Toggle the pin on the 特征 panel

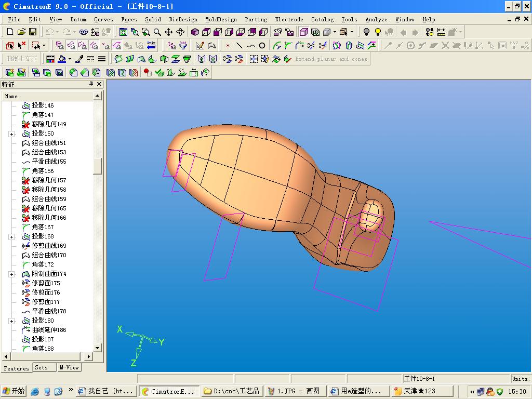click(91, 84)
